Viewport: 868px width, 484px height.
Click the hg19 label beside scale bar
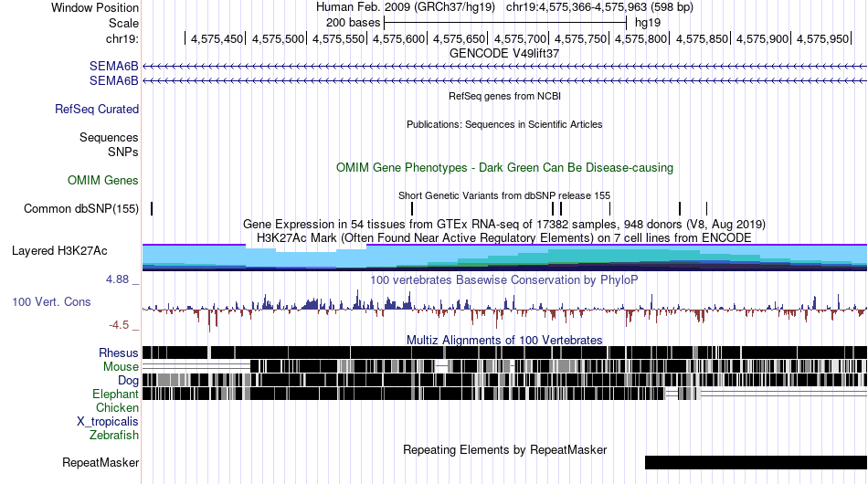coord(647,23)
